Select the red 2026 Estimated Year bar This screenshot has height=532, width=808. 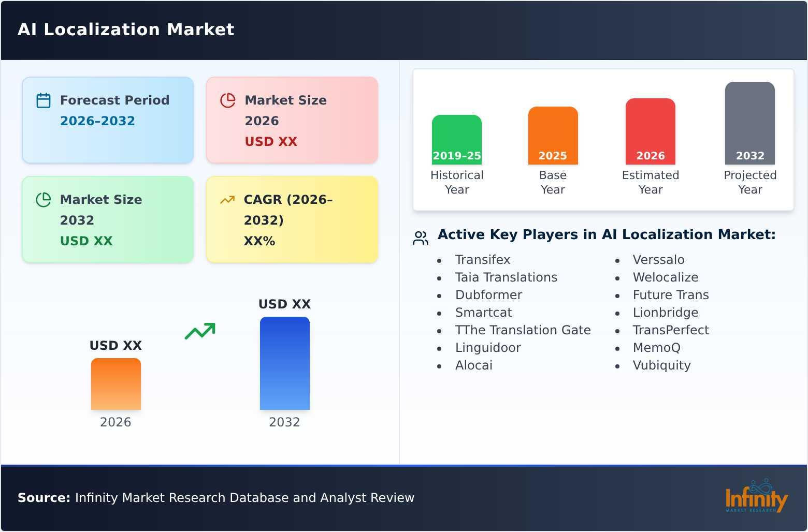click(x=651, y=131)
